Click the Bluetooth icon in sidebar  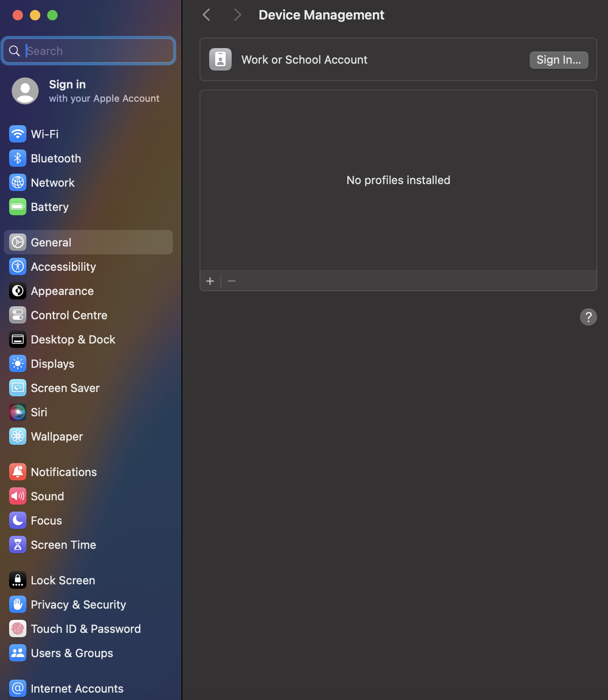click(18, 159)
